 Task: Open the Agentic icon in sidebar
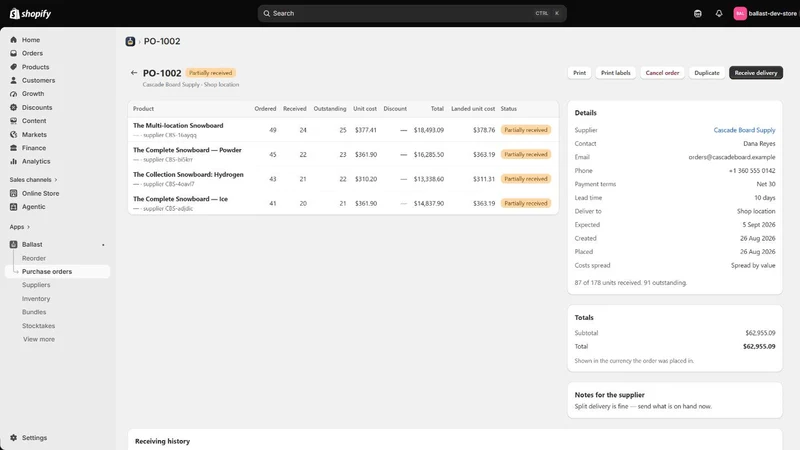tap(13, 207)
